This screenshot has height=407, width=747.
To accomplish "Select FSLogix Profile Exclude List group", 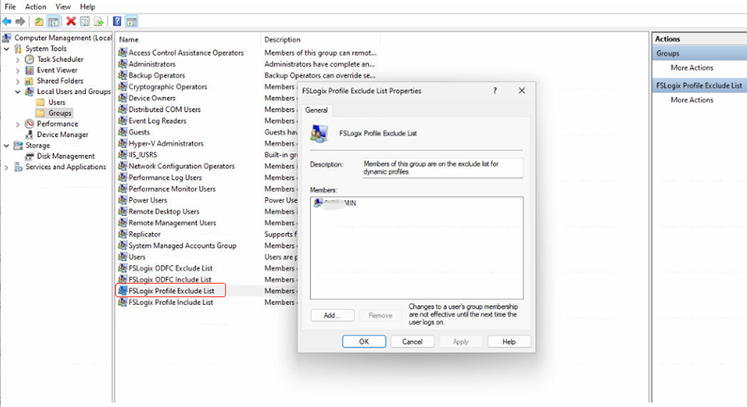I will [172, 291].
